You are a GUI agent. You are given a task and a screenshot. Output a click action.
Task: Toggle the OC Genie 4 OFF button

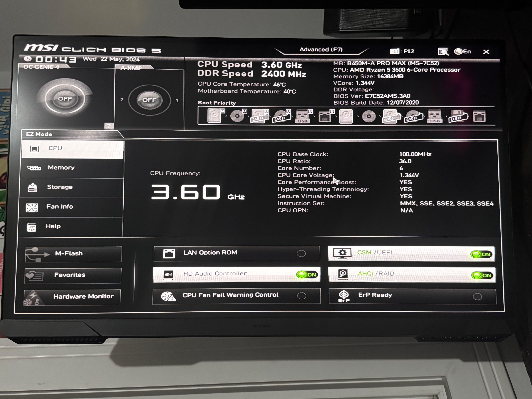point(65,99)
